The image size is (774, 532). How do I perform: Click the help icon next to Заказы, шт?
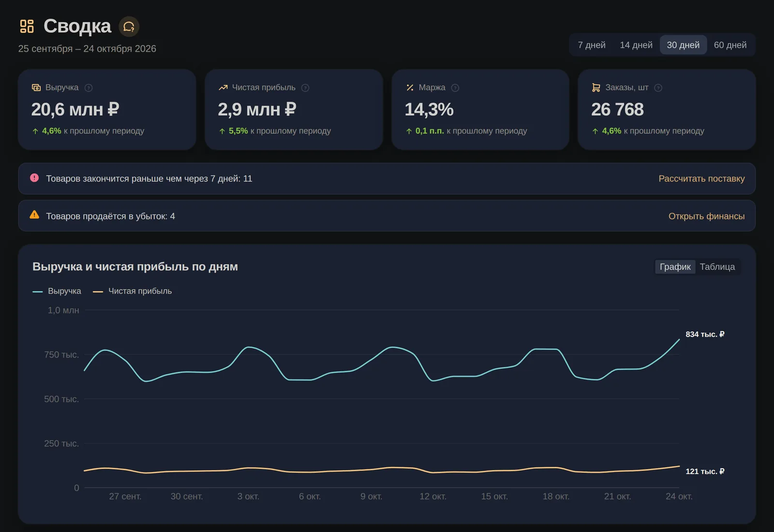658,88
